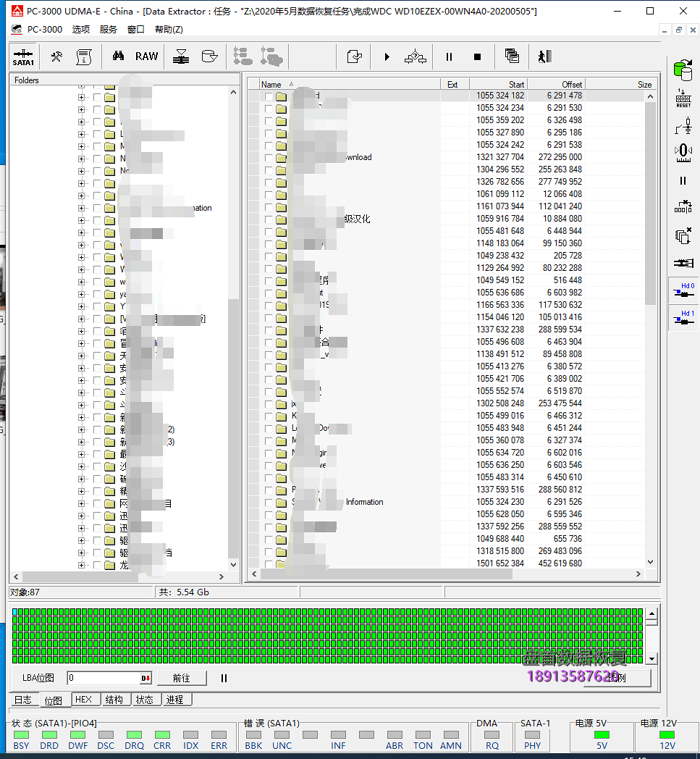700x759 pixels.
Task: Tick the checkbox for Start 1061 099 112
Action: coord(269,194)
